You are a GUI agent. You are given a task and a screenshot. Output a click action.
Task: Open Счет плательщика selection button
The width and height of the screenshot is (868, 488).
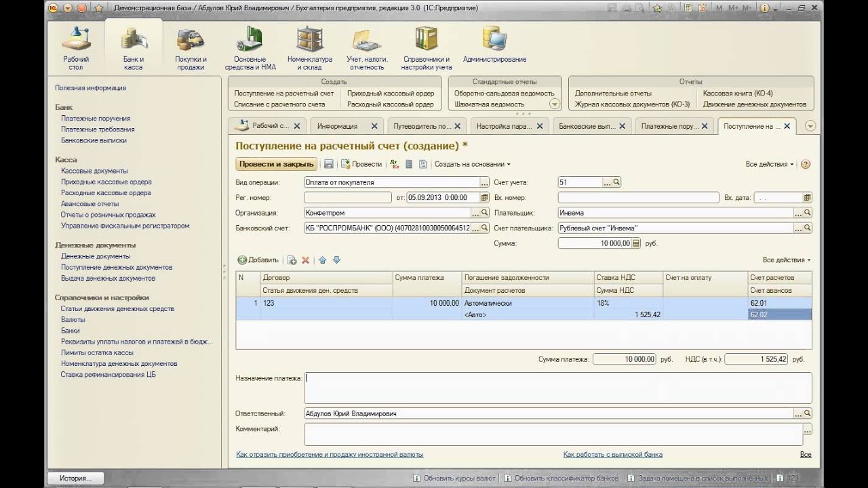pos(798,228)
